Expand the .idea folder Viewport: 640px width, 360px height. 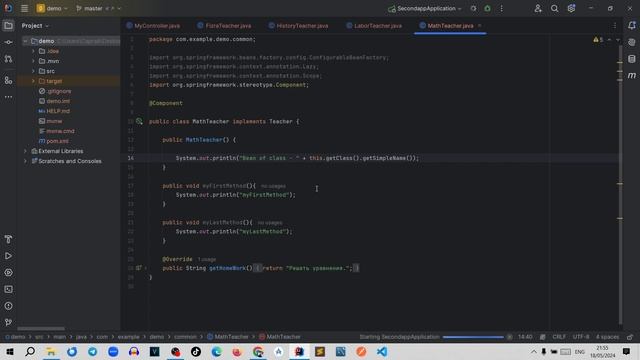point(33,51)
